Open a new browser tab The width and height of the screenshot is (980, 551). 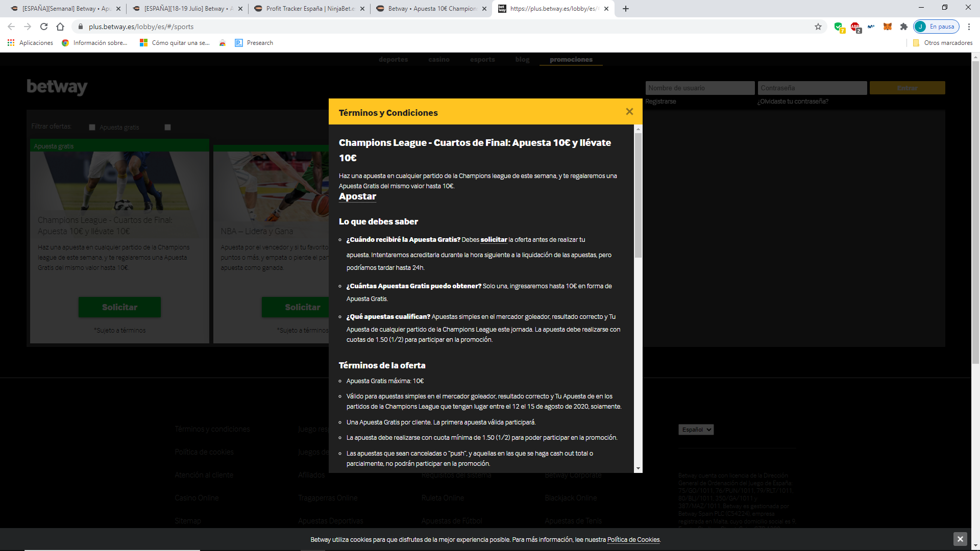pyautogui.click(x=626, y=9)
